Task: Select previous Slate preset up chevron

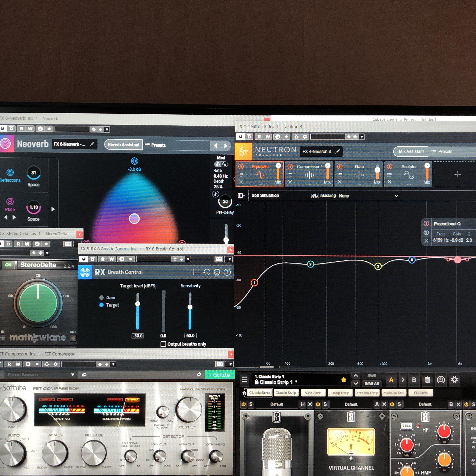Action: [x=356, y=376]
